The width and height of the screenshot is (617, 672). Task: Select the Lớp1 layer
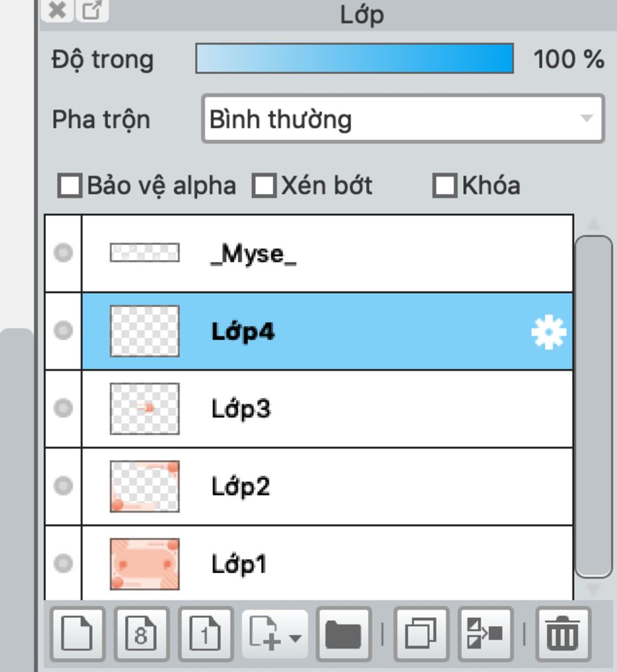click(328, 563)
